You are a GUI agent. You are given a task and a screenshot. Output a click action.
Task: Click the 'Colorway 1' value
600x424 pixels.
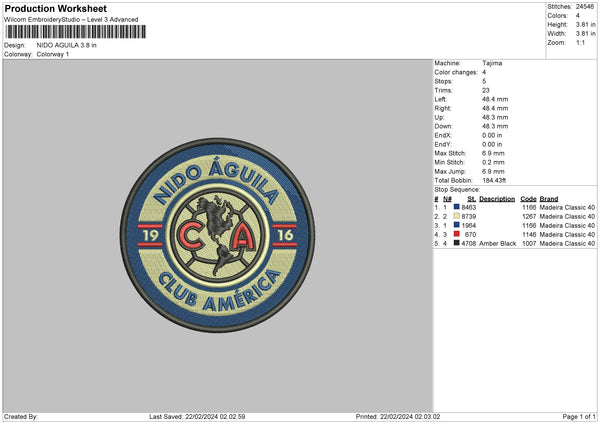click(x=53, y=54)
